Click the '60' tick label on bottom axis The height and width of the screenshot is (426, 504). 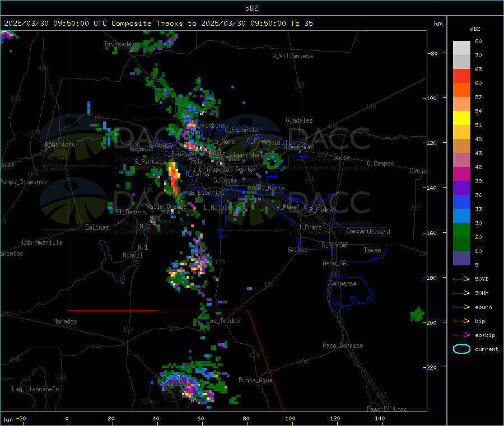[x=200, y=418]
